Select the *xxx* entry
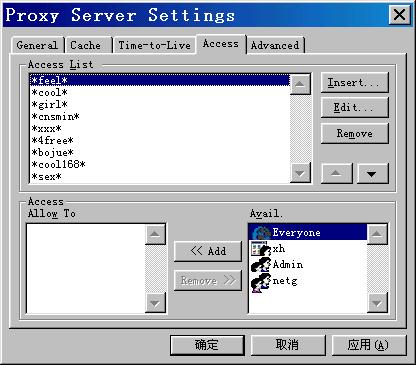This screenshot has width=416, height=365. pos(160,128)
